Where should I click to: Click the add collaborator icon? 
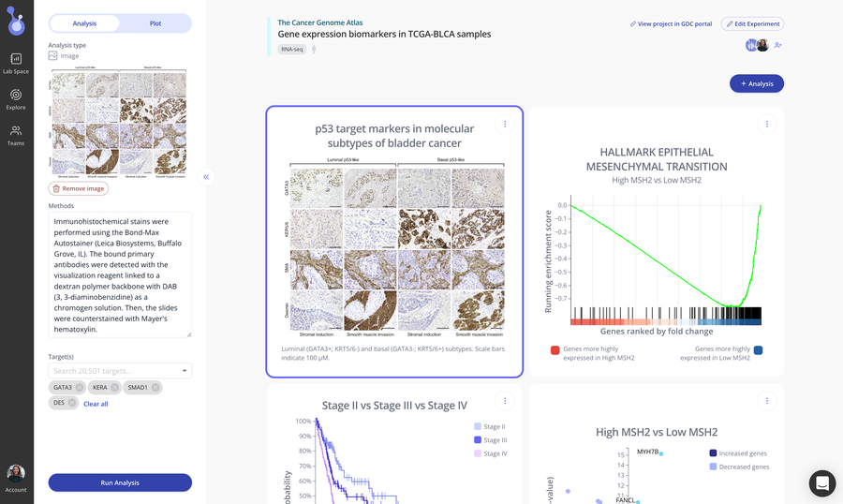pyautogui.click(x=777, y=45)
